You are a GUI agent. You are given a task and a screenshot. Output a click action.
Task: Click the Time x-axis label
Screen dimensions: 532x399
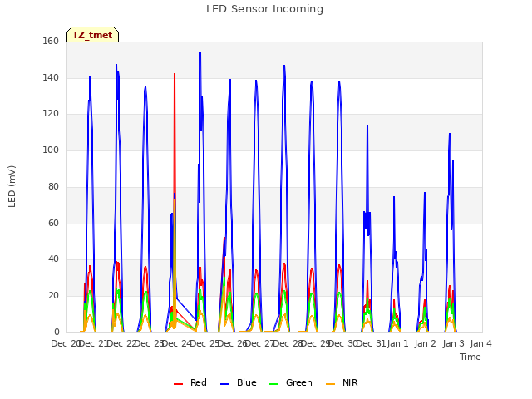click(x=470, y=357)
